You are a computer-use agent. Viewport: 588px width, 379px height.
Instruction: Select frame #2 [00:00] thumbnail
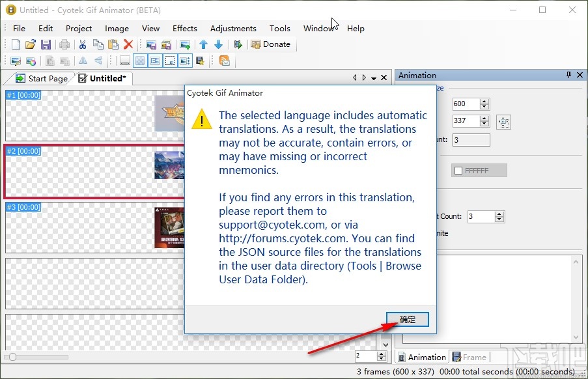click(94, 171)
